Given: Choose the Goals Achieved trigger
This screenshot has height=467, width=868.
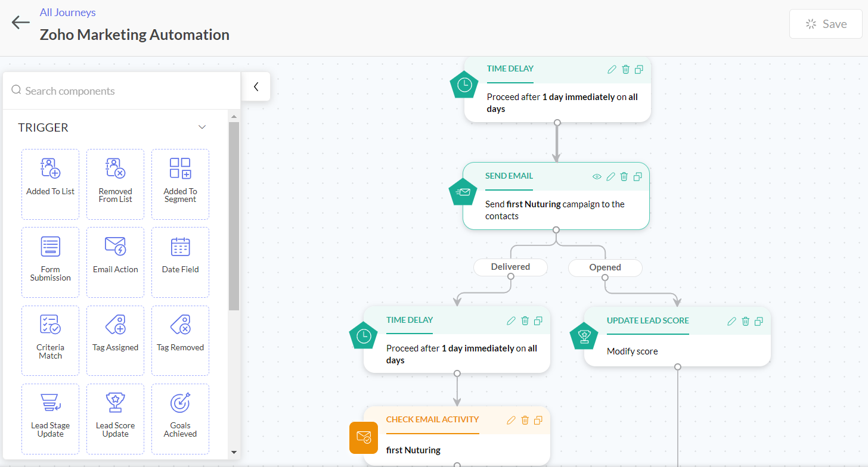Looking at the screenshot, I should (180, 418).
